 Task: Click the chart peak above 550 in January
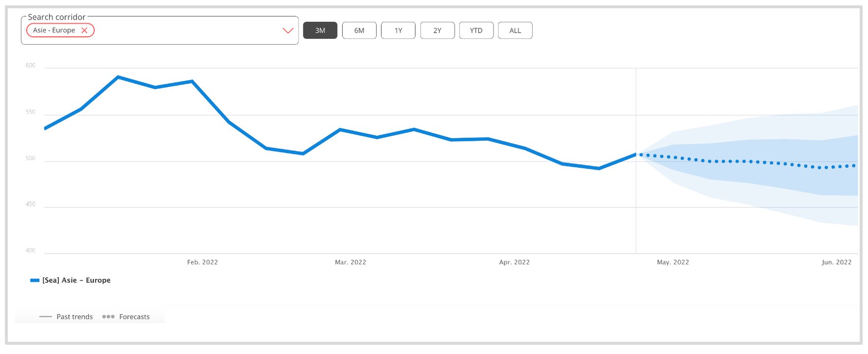118,77
